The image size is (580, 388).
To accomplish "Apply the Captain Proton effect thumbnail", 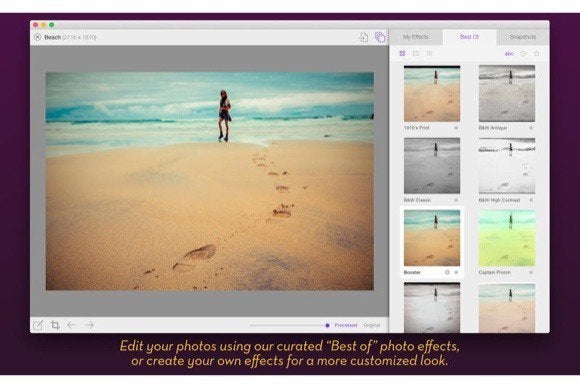I will [507, 238].
